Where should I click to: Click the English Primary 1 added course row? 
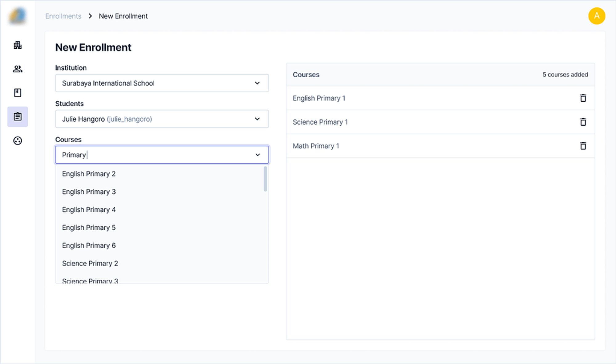440,98
